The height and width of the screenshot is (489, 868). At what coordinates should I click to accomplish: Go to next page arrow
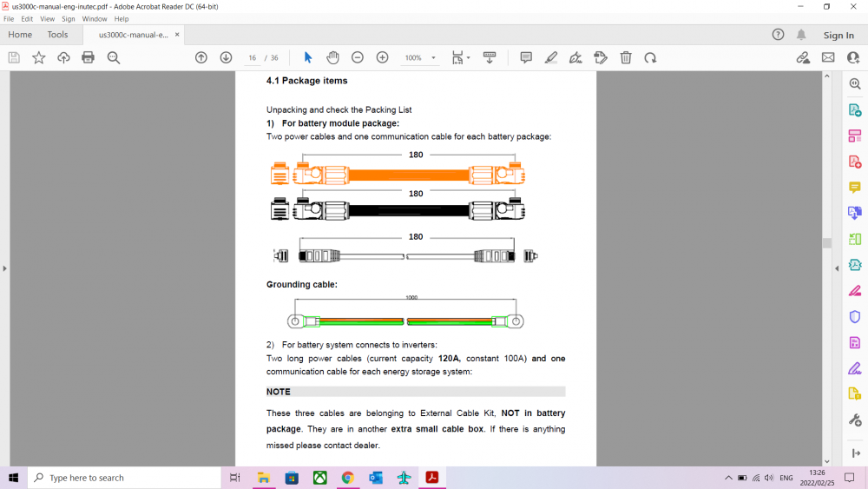226,57
